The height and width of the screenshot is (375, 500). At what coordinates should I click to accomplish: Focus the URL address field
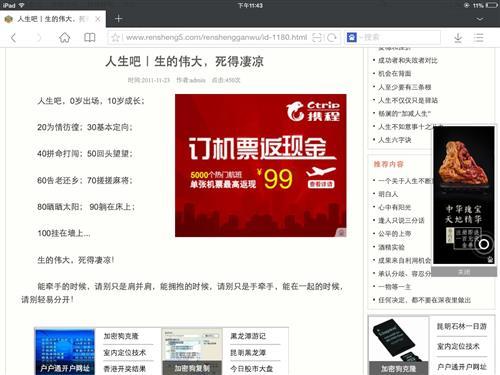pos(217,37)
